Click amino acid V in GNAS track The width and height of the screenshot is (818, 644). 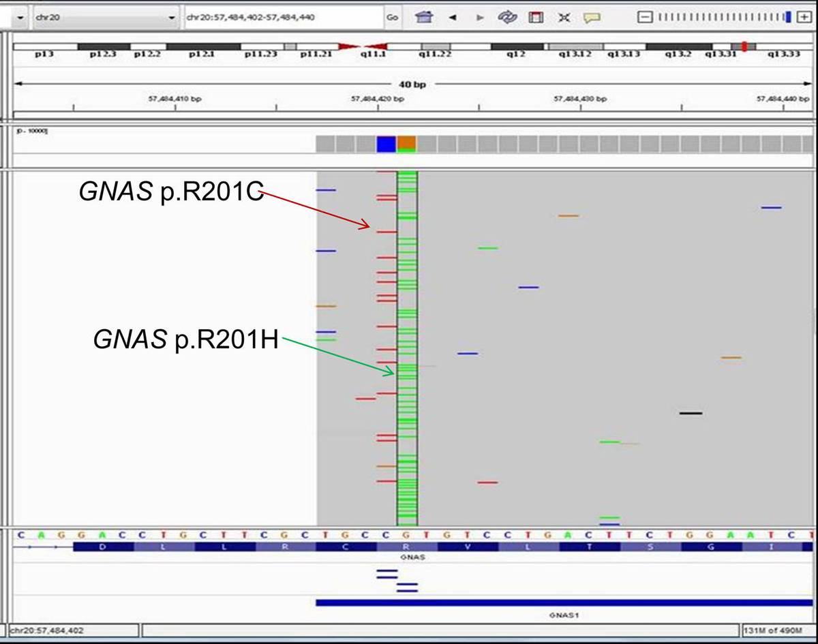[x=468, y=547]
